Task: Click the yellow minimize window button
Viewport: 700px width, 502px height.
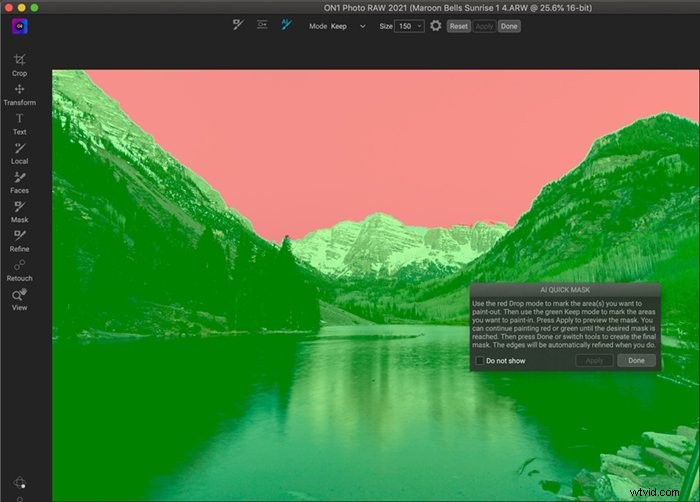Action: (x=21, y=8)
